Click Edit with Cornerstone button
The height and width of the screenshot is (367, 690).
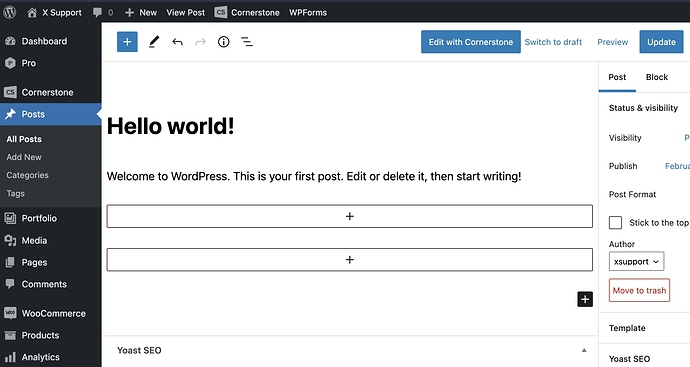pyautogui.click(x=471, y=42)
